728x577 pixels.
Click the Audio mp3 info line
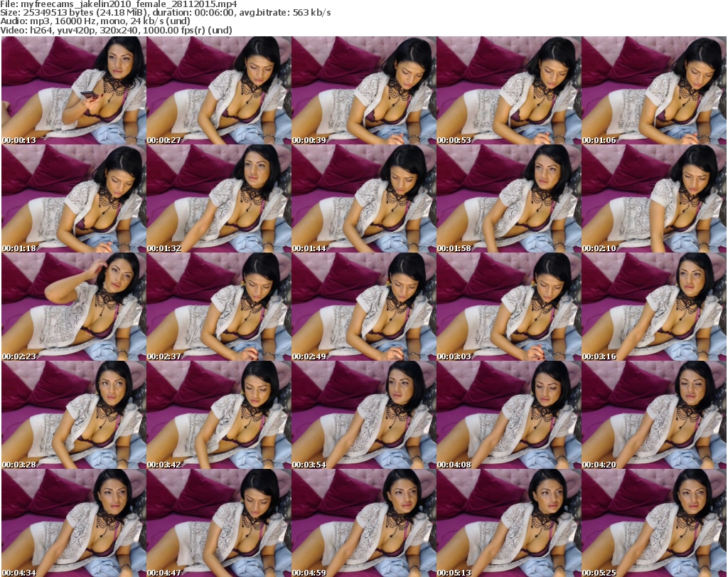coord(95,21)
